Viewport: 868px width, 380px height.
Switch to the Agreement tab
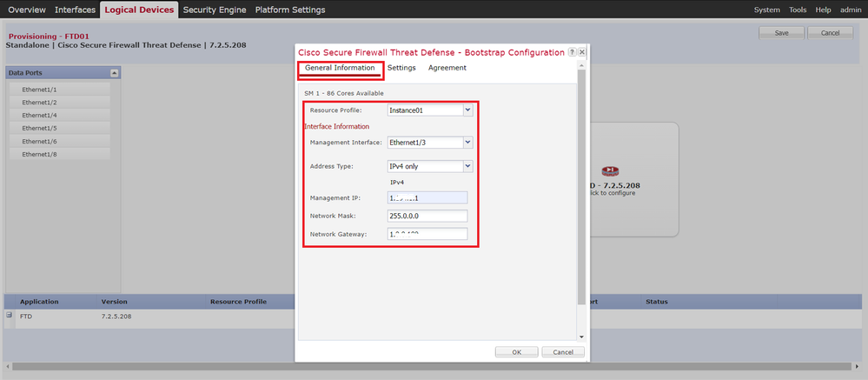coord(447,68)
